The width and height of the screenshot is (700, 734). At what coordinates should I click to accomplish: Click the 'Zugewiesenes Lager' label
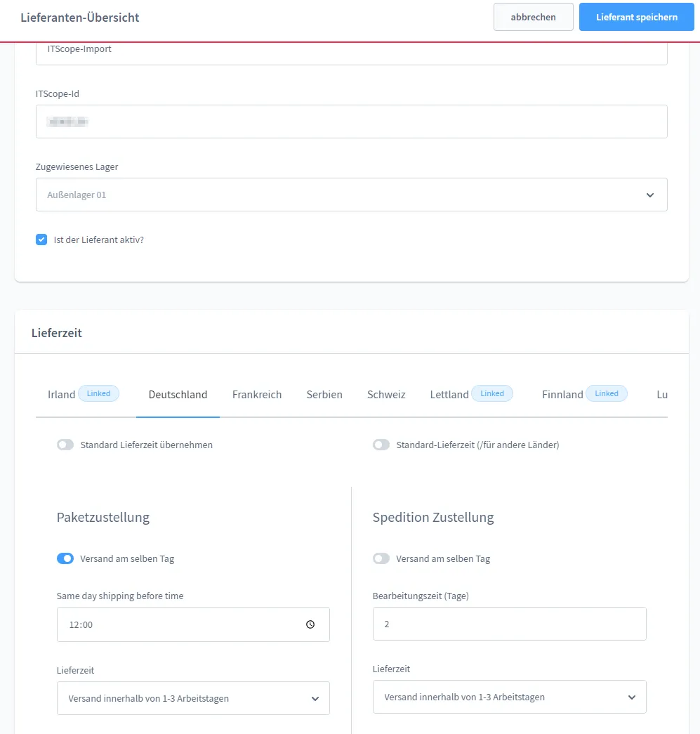click(x=77, y=166)
